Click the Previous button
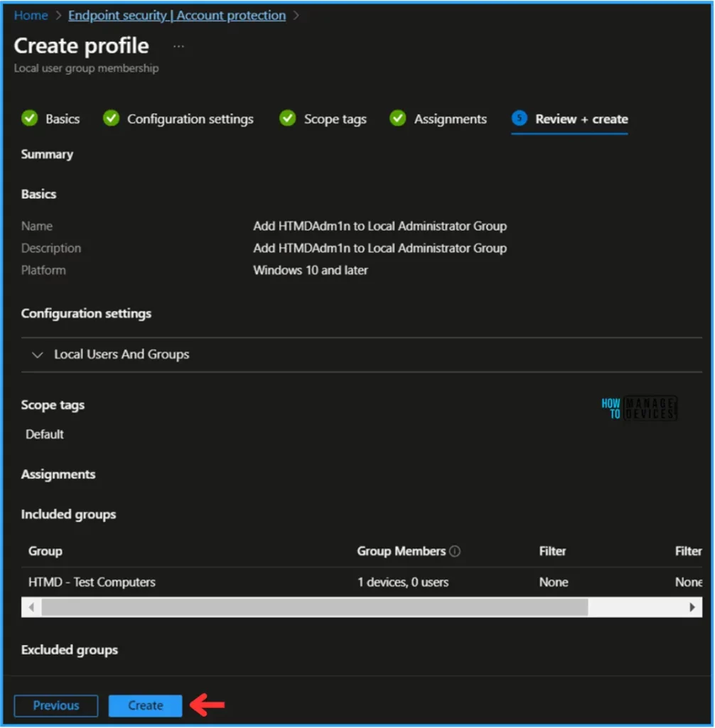The image size is (715, 728). (56, 706)
